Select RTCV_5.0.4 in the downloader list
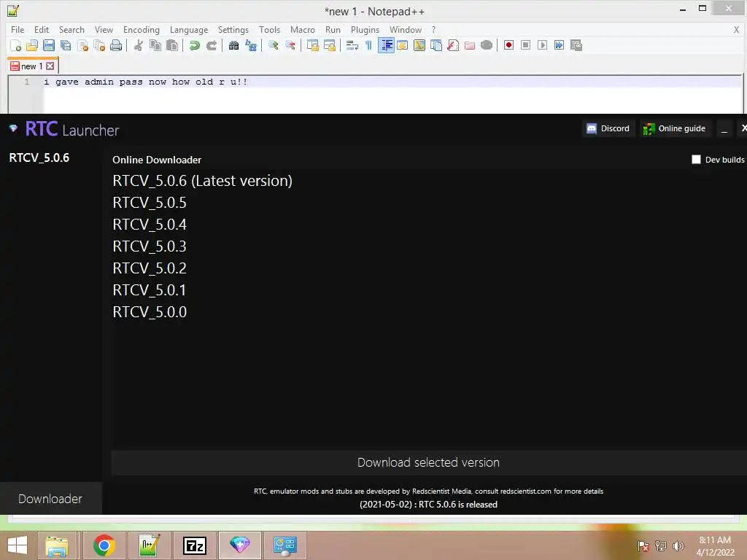 click(x=150, y=225)
